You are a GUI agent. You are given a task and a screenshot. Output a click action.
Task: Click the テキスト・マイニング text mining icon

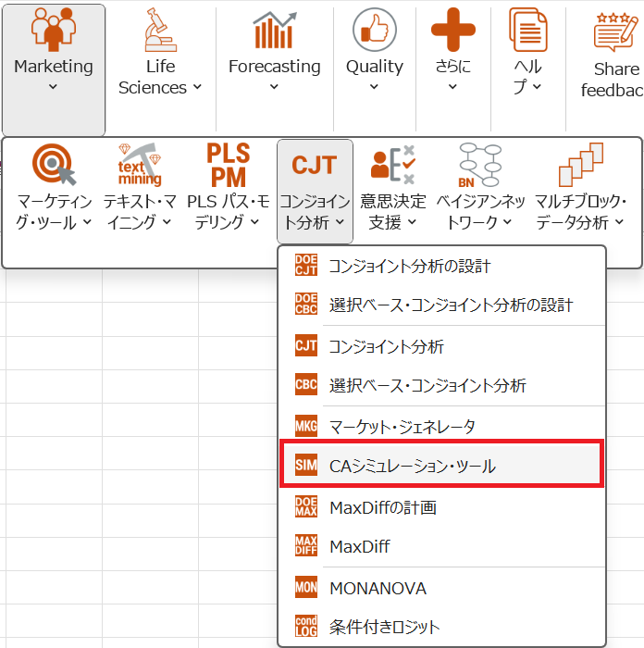coord(139,167)
